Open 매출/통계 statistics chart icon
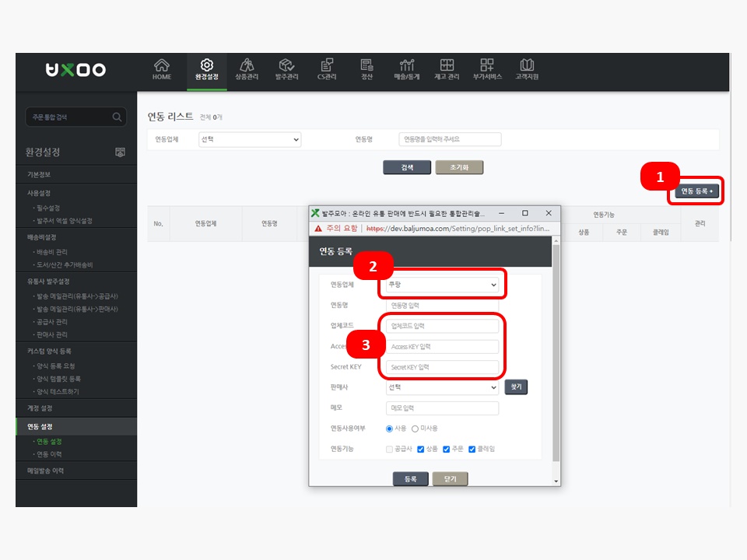Image resolution: width=747 pixels, height=560 pixels. (x=406, y=68)
